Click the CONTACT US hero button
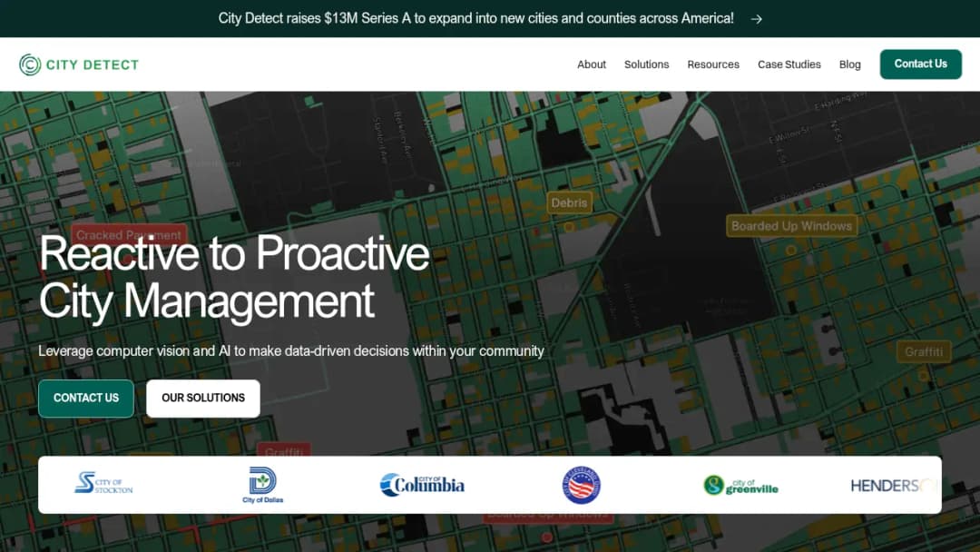The image size is (980, 552). click(86, 399)
